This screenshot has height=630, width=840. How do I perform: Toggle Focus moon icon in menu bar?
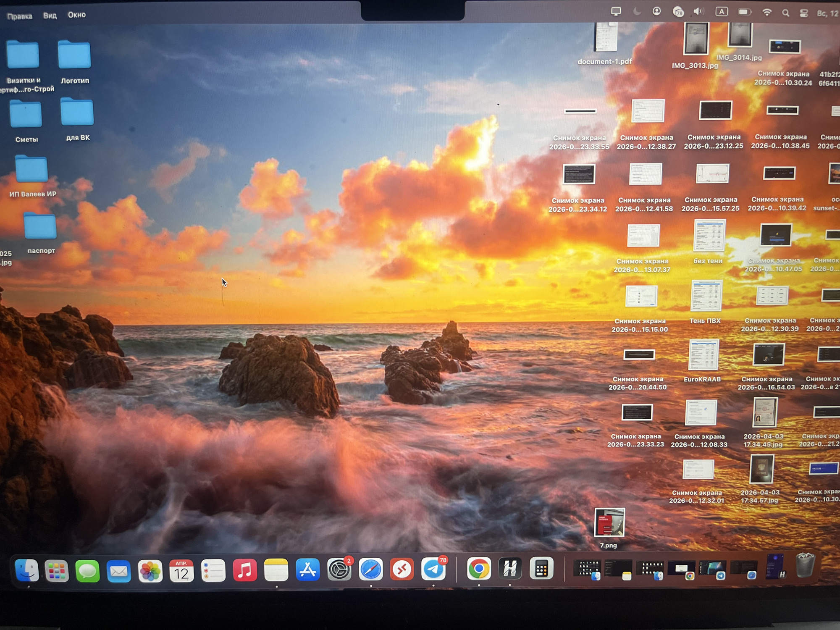(x=637, y=12)
